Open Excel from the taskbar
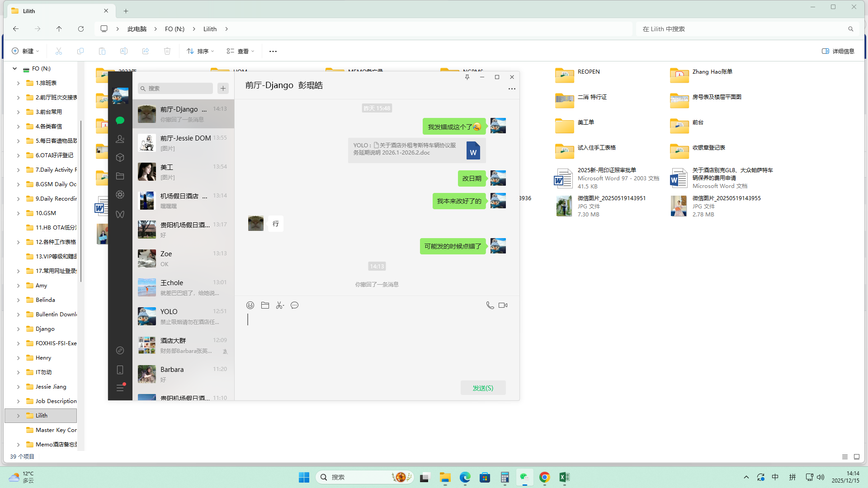Viewport: 868px width, 488px height. coord(564,477)
